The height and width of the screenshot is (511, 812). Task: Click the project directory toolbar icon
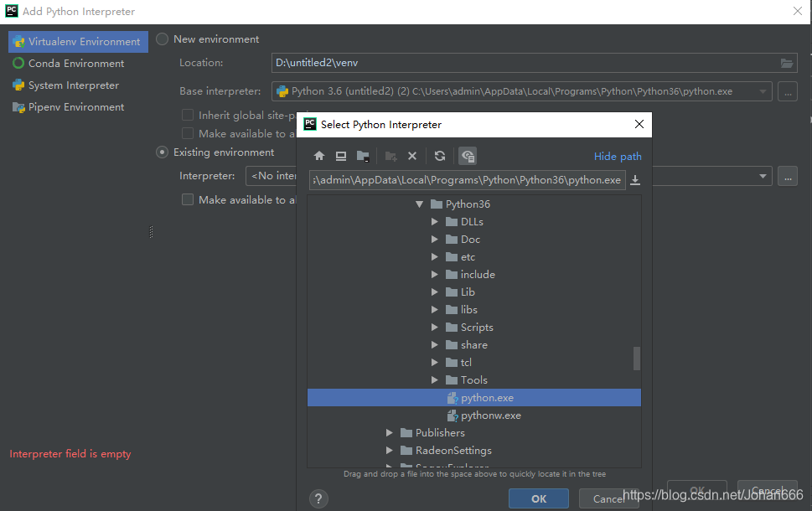tap(363, 156)
